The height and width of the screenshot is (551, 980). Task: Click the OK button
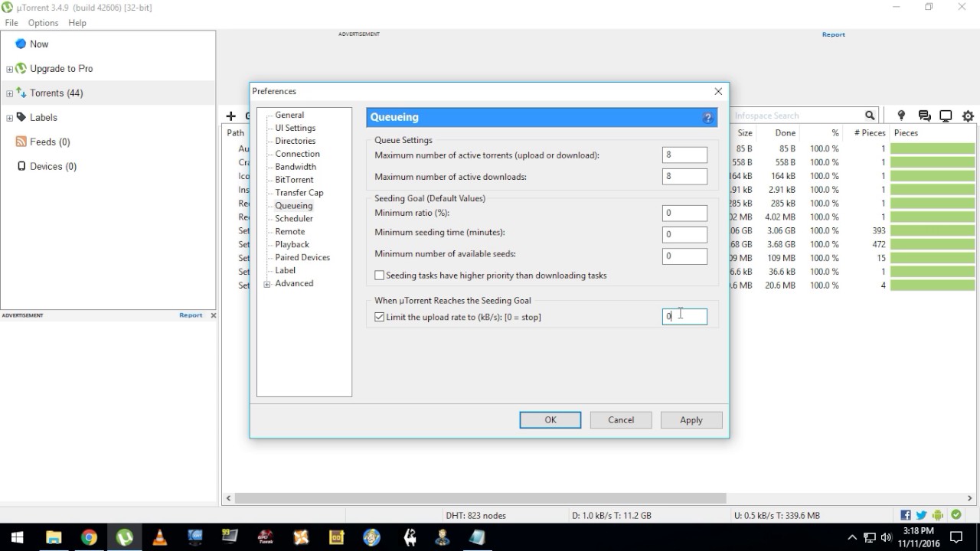pyautogui.click(x=550, y=420)
